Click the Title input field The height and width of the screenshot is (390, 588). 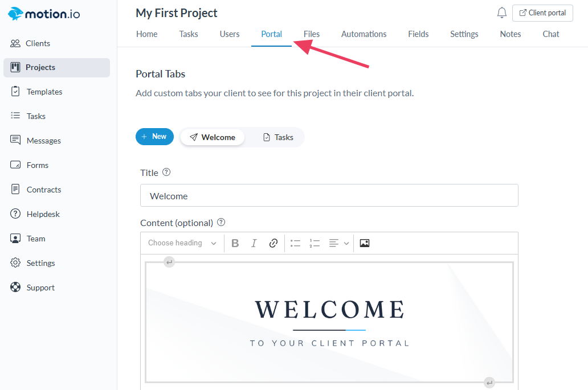coord(329,195)
